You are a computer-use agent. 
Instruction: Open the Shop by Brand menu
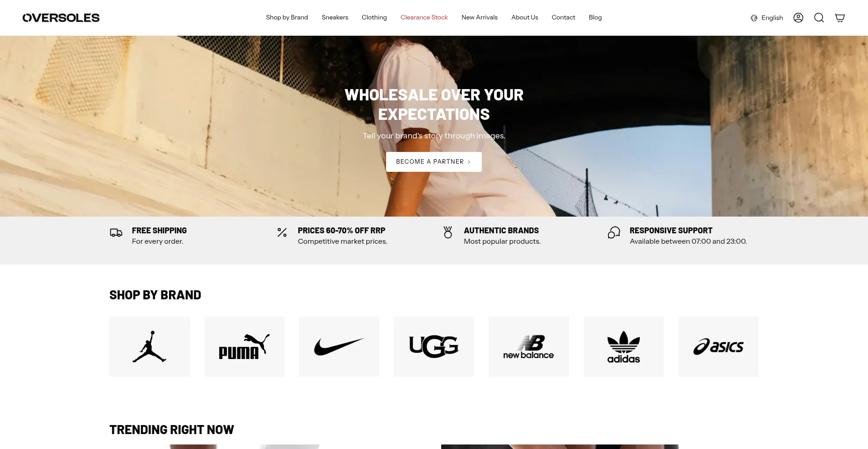287,18
